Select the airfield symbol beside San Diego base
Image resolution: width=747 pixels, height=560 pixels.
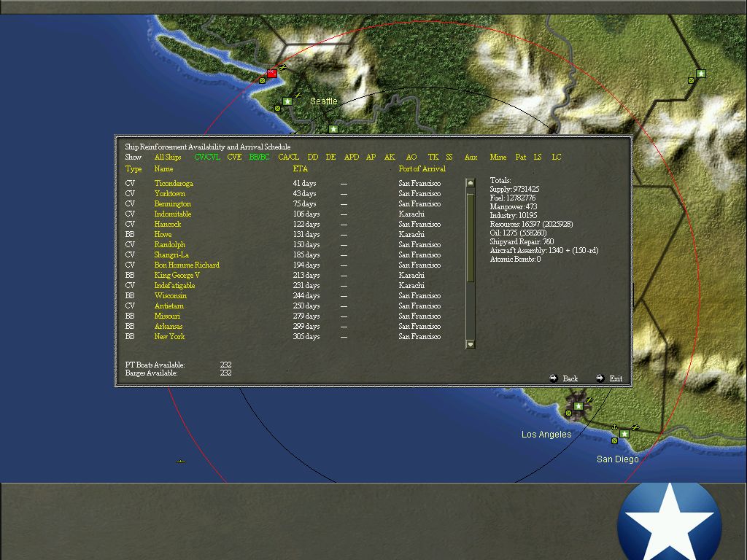(x=635, y=427)
